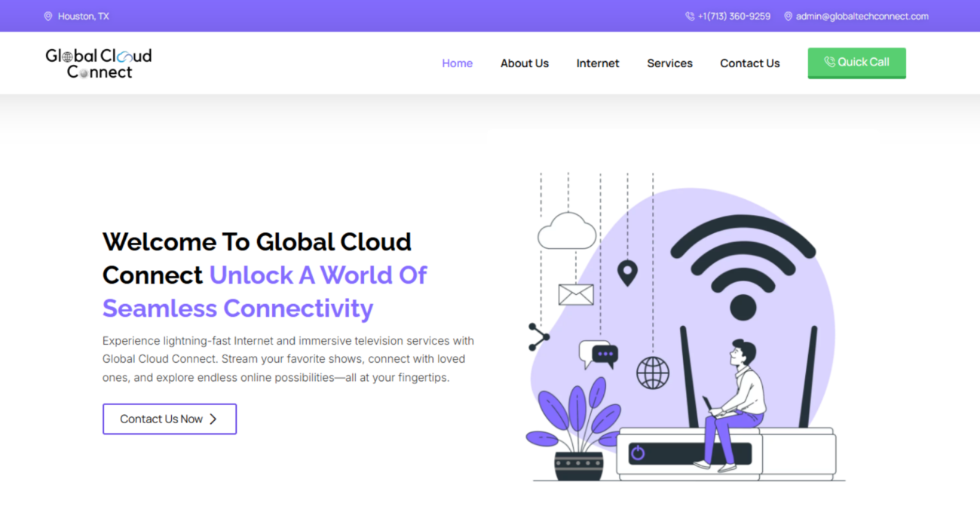Click the chat bubbles icon in illustration
Image resolution: width=980 pixels, height=528 pixels.
coord(599,355)
